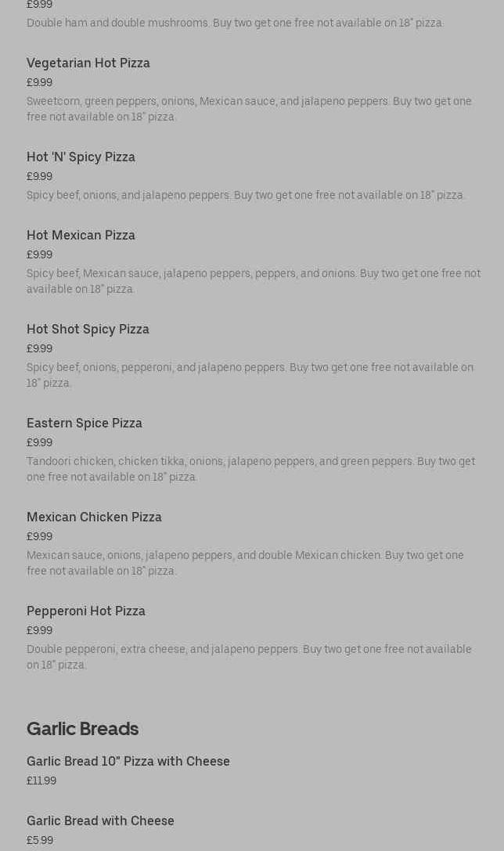Click the £11.99 garlic bread pizza price

click(41, 781)
